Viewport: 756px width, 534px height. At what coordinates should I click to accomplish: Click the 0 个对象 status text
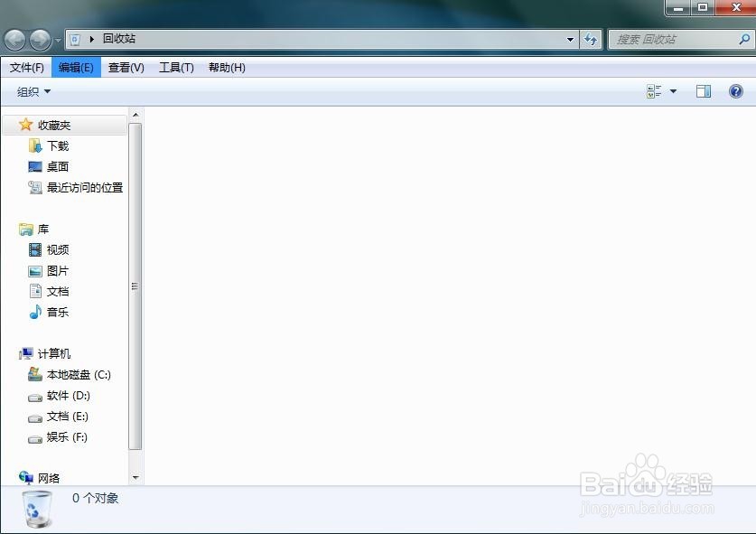pyautogui.click(x=96, y=498)
